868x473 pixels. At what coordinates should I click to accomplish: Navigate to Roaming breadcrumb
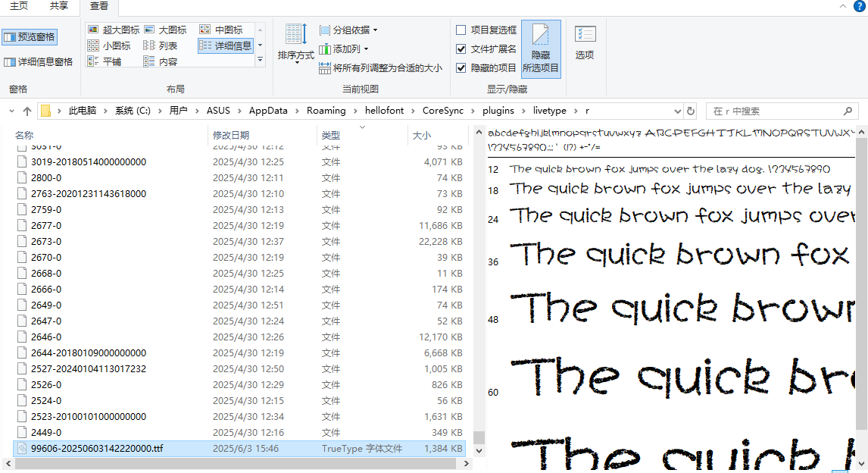(x=326, y=111)
